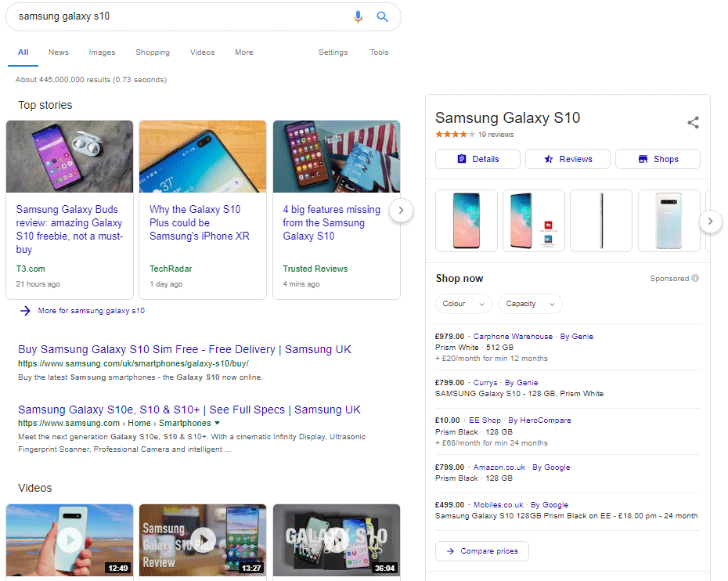Switch to the Images tab
This screenshot has height=581, width=728.
pos(102,52)
